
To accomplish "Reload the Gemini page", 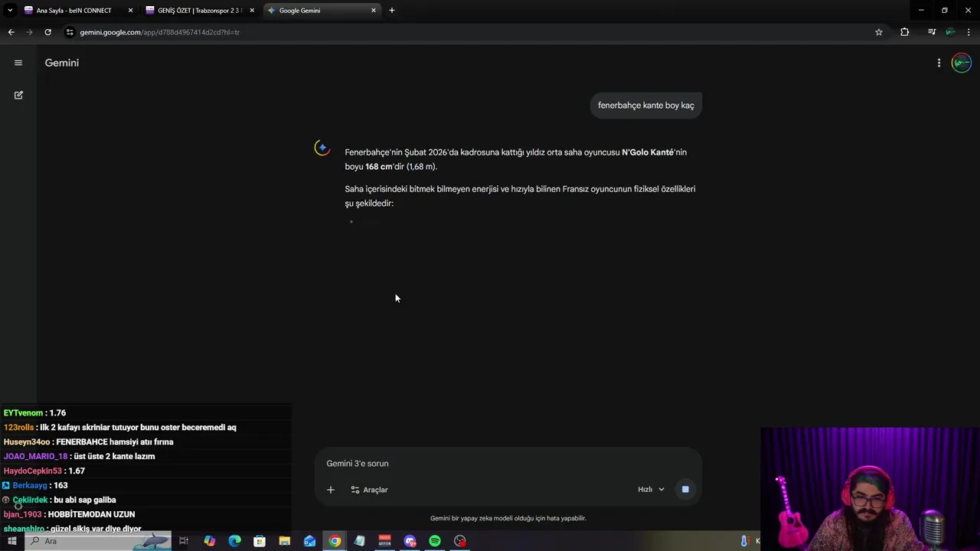I will pos(47,32).
